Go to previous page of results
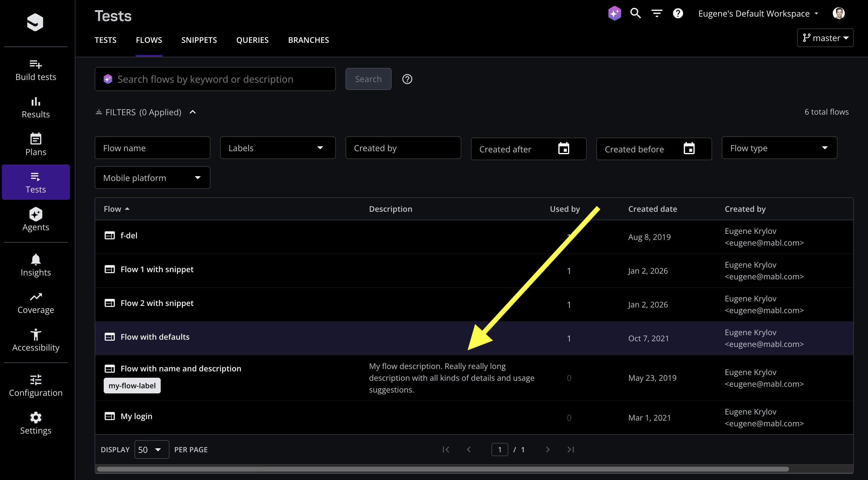The height and width of the screenshot is (480, 868). pos(469,449)
